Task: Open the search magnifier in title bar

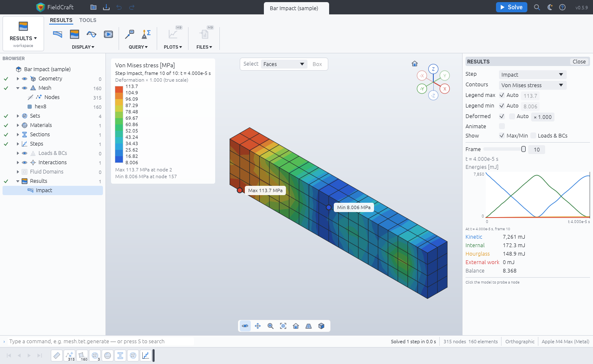Action: coord(537,7)
